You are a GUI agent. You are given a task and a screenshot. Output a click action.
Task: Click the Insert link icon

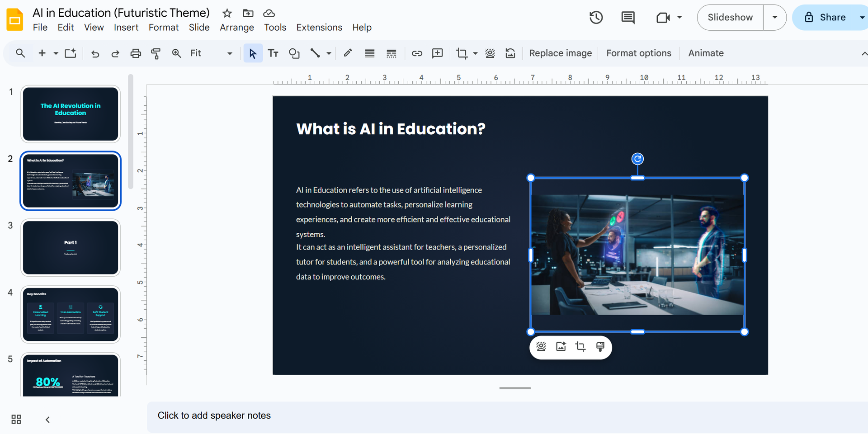click(x=417, y=53)
